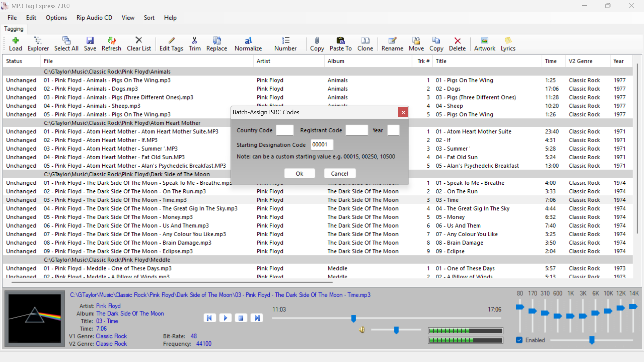Click the Load toolbar icon
The height and width of the screenshot is (362, 644).
(x=15, y=44)
